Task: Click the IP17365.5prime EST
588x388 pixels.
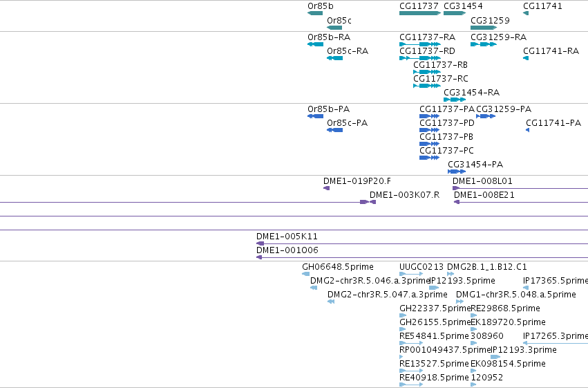Action: (526, 288)
